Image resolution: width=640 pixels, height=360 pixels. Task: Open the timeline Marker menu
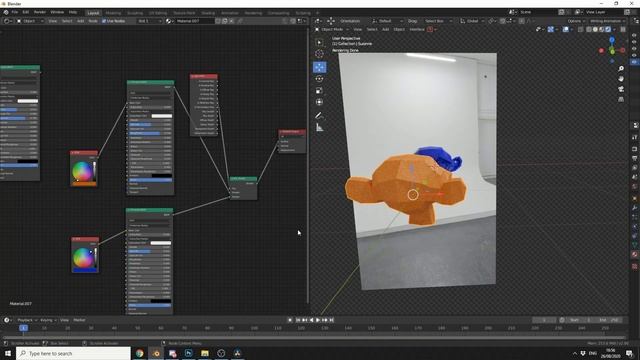(x=79, y=320)
